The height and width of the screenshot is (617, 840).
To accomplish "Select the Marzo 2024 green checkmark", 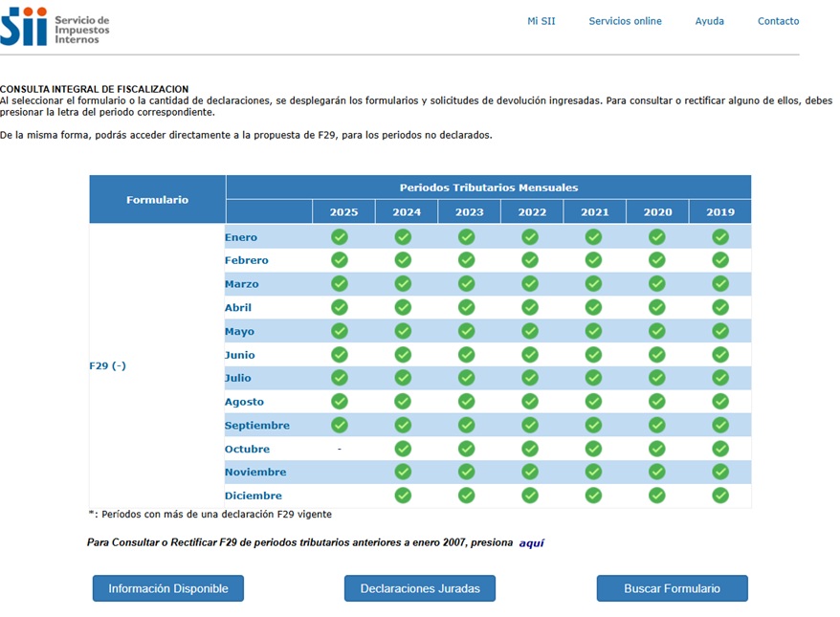I will [x=403, y=284].
